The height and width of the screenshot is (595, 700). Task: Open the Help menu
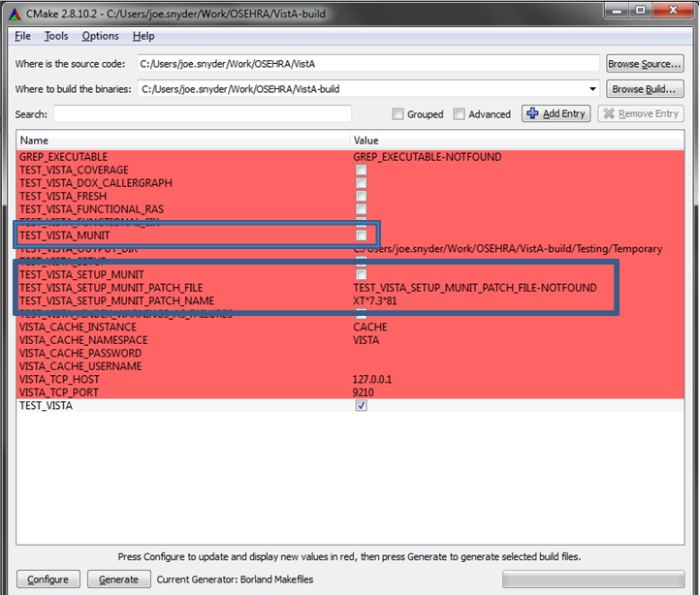point(143,36)
